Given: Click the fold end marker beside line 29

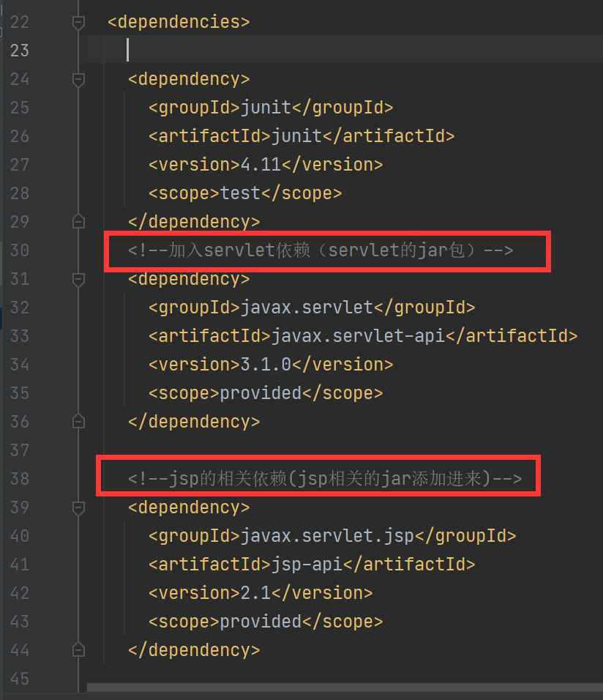Looking at the screenshot, I should point(78,221).
